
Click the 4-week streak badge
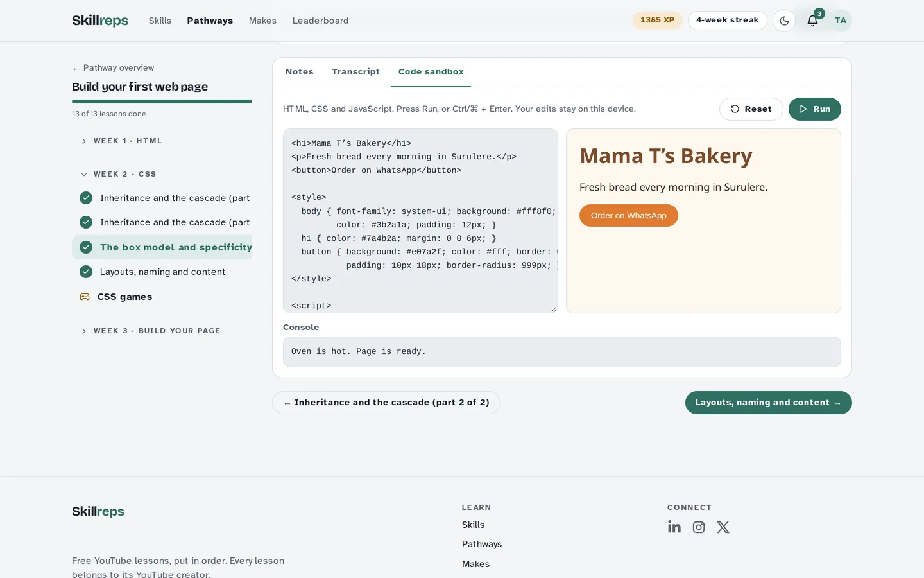(728, 21)
